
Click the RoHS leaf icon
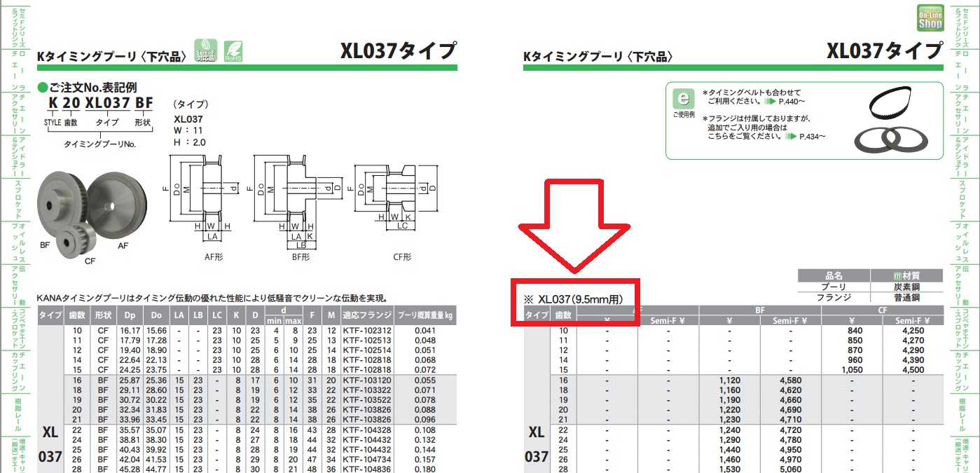tap(233, 52)
